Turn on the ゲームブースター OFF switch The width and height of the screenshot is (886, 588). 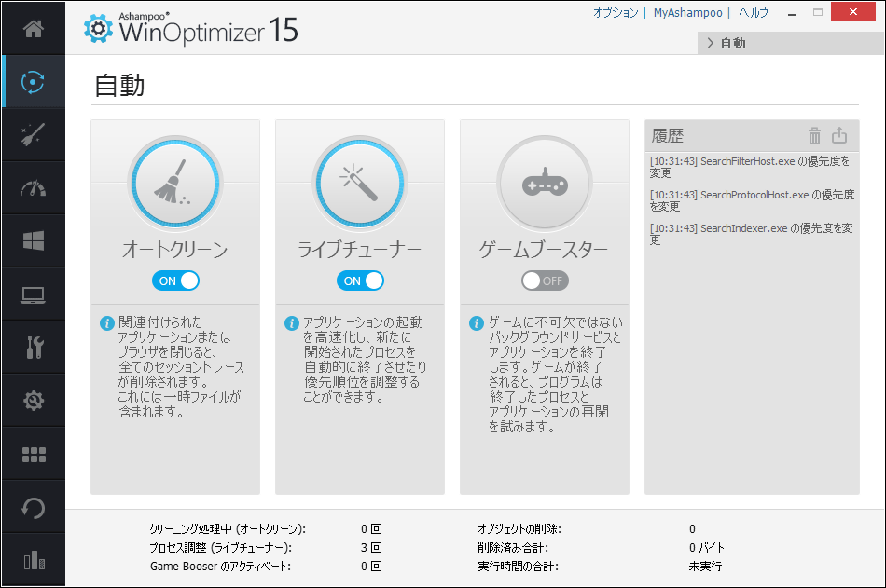pos(545,280)
